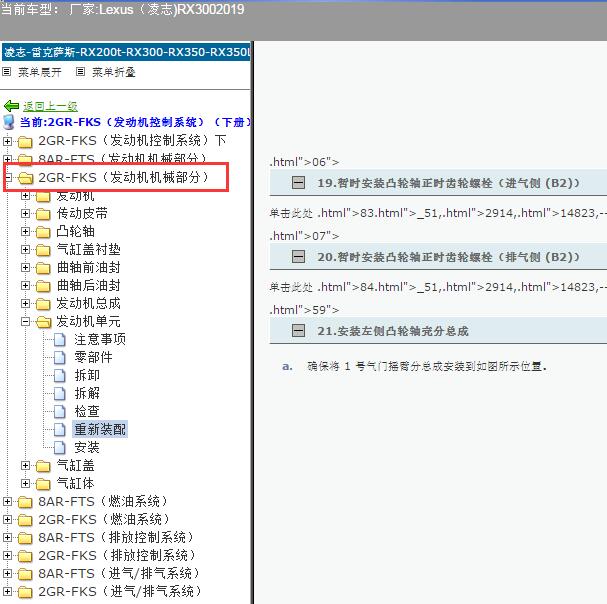The width and height of the screenshot is (607, 604).
Task: Collapse step 21 安装左侧凸轮轴壳分总成
Action: click(x=298, y=331)
